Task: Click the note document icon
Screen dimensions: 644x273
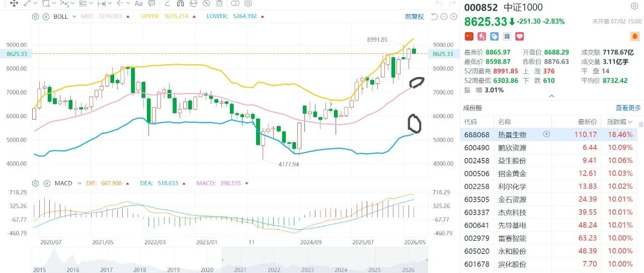Action: tap(507, 37)
